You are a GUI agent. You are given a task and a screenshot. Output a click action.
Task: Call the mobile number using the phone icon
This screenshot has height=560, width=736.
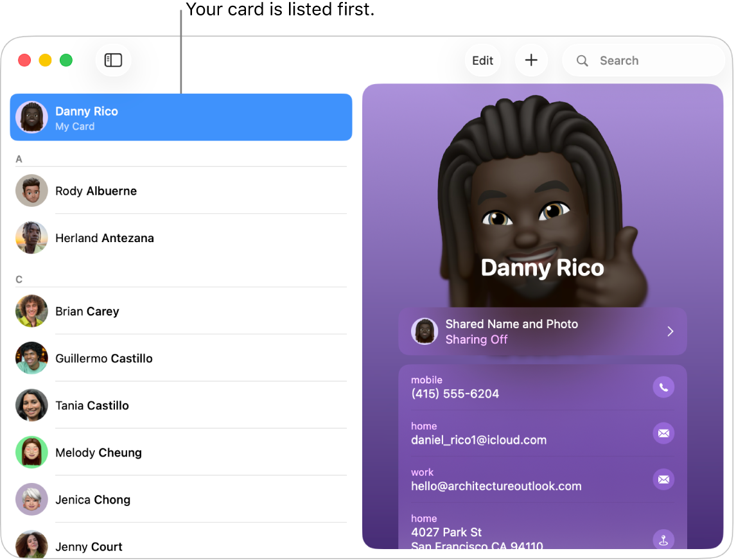[663, 387]
